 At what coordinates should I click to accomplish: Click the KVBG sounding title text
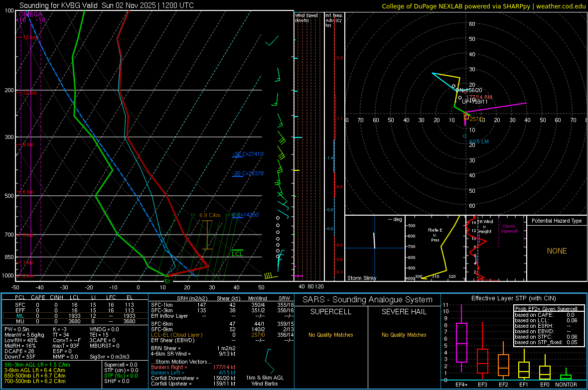(x=107, y=5)
